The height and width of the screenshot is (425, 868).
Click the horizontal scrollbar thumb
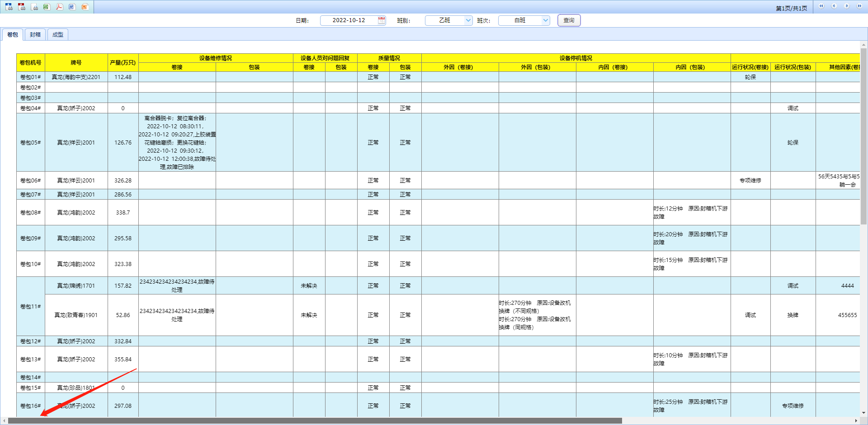pyautogui.click(x=315, y=421)
